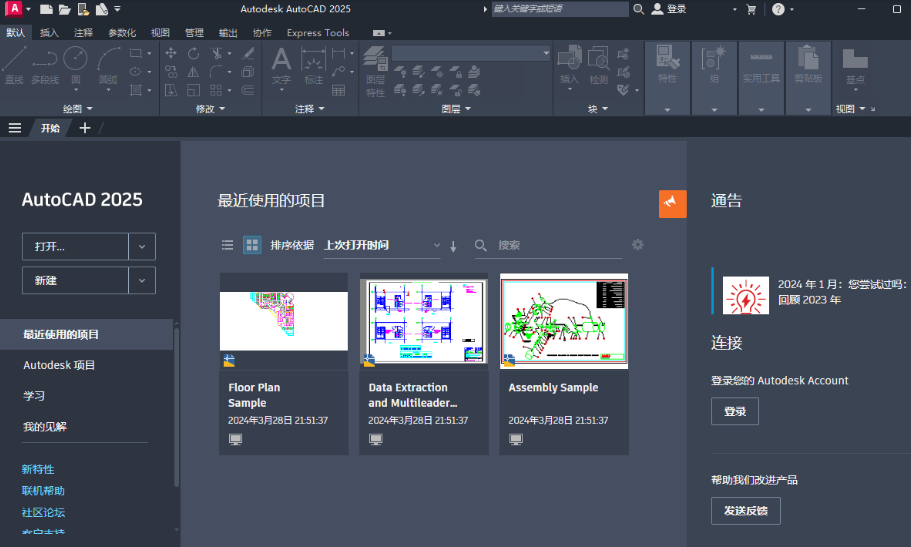911x547 pixels.
Task: Toggle sort direction arrow
Action: [x=453, y=246]
